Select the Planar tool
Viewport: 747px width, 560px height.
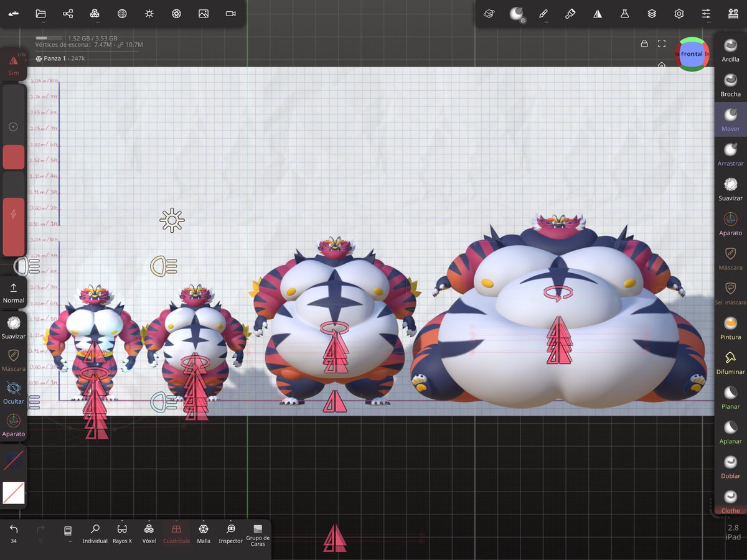pyautogui.click(x=731, y=398)
